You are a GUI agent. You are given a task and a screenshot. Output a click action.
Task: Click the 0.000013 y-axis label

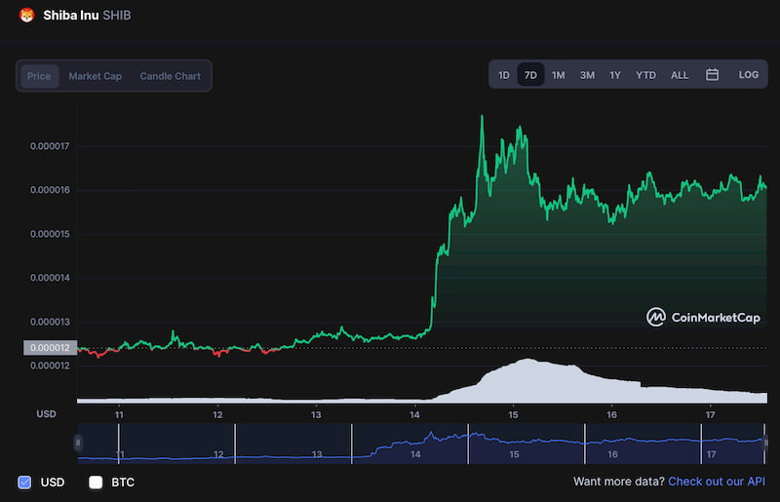coord(50,322)
